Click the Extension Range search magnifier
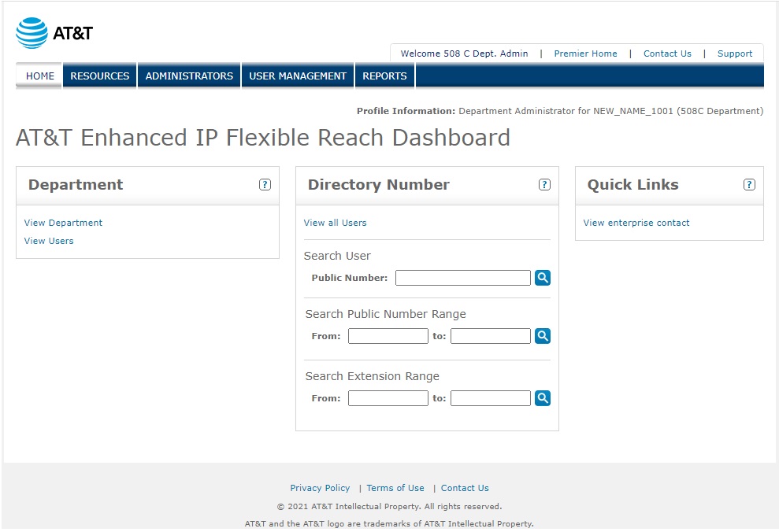 tap(543, 398)
